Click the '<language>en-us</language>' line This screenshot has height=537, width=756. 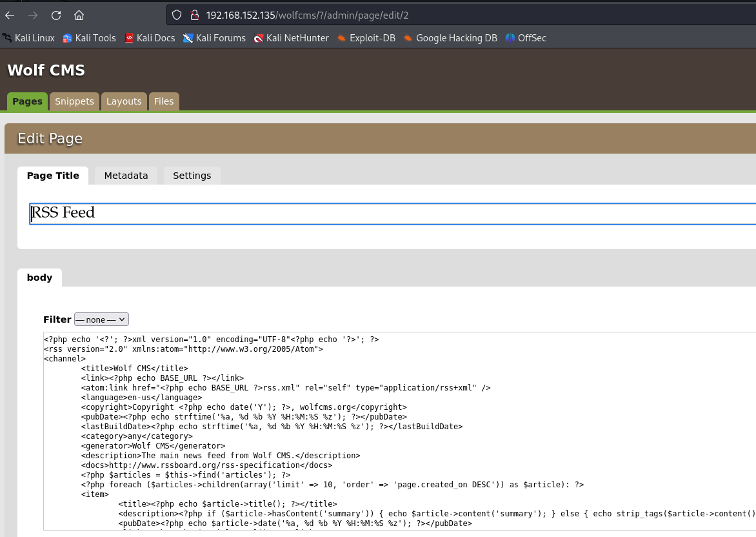(x=142, y=398)
